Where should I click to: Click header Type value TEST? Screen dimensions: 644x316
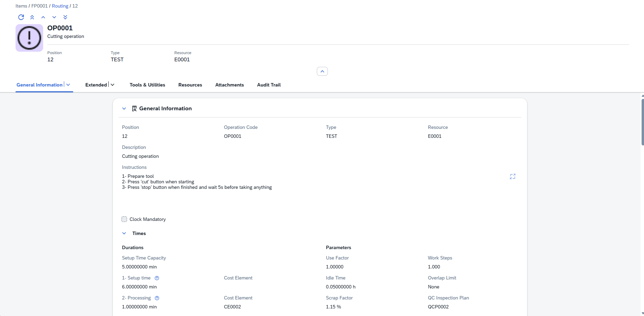[117, 60]
